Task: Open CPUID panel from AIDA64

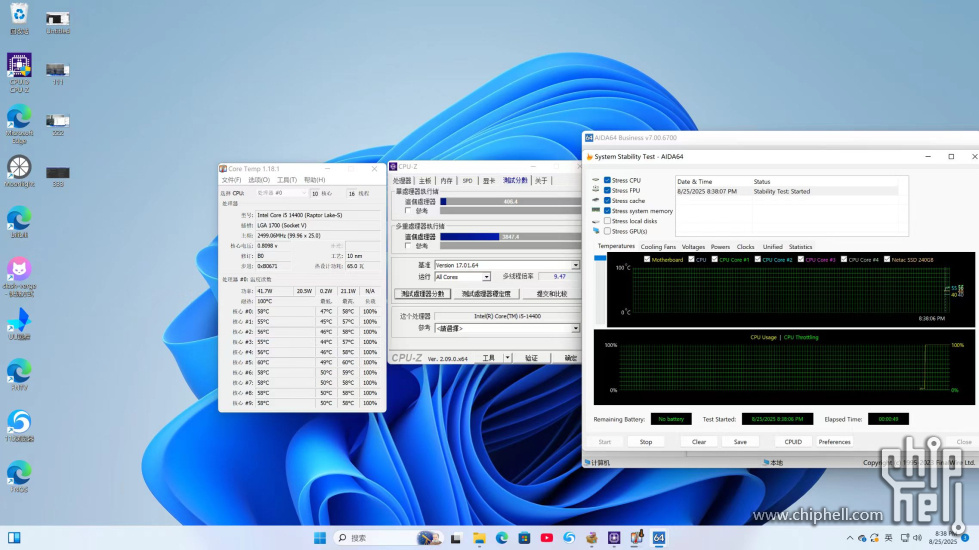Action: point(793,442)
